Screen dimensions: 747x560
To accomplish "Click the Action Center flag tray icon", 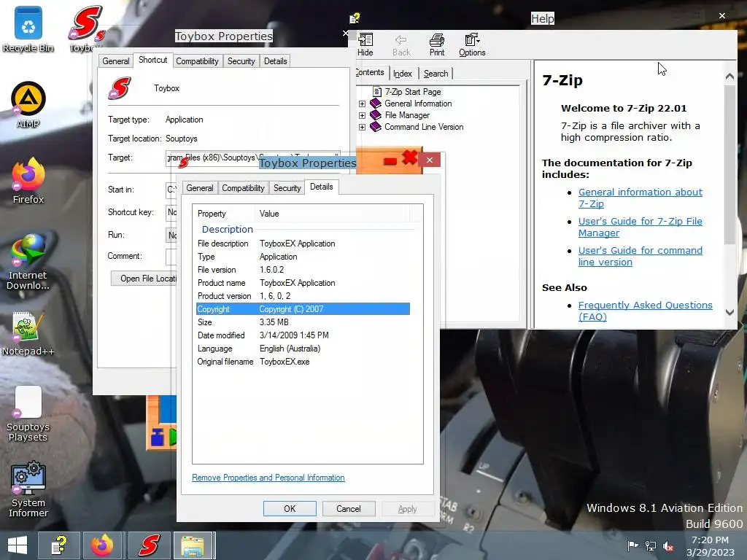I will coord(632,545).
